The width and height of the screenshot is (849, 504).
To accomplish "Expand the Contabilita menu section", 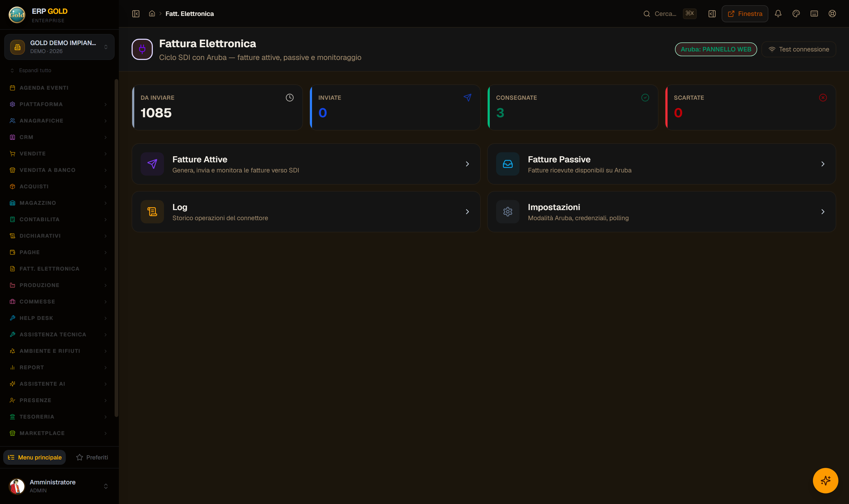I will (x=58, y=219).
